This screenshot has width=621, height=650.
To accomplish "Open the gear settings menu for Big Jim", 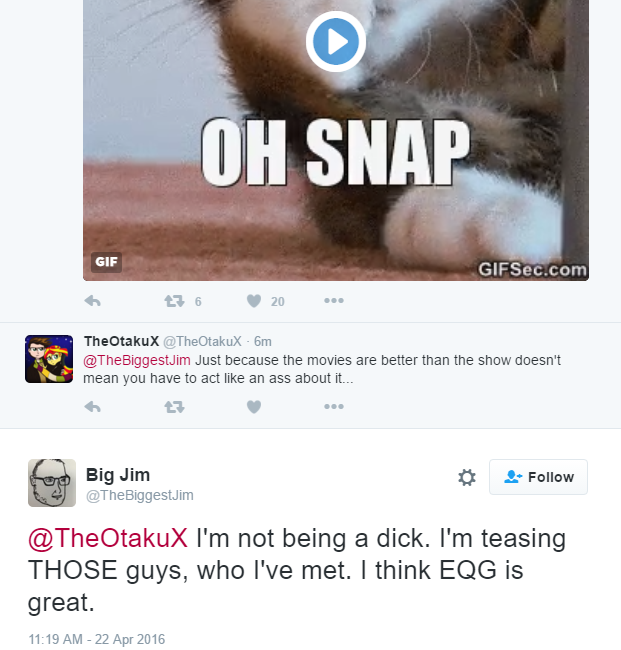I will click(466, 478).
